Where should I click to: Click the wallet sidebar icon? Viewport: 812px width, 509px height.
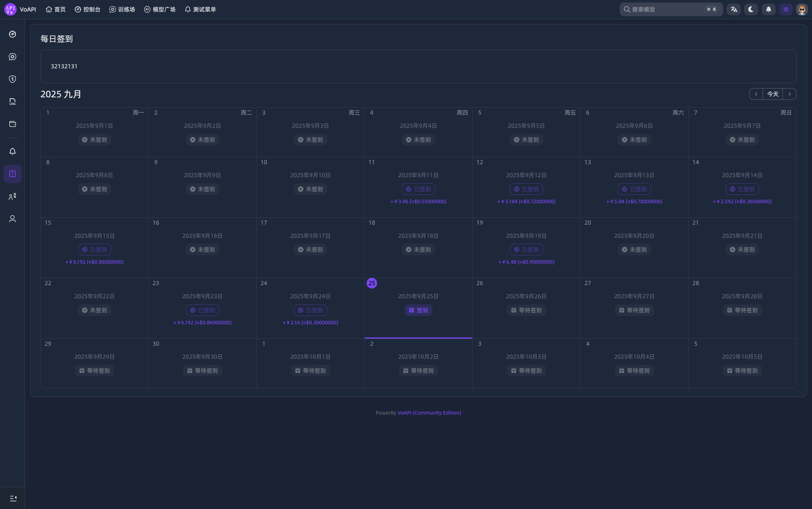tap(12, 124)
